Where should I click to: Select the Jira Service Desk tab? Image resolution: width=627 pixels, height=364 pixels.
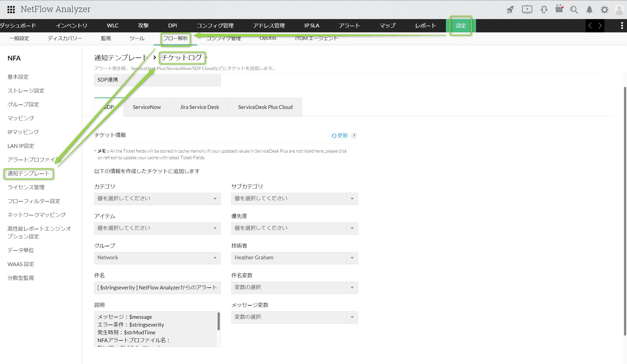[x=199, y=107]
